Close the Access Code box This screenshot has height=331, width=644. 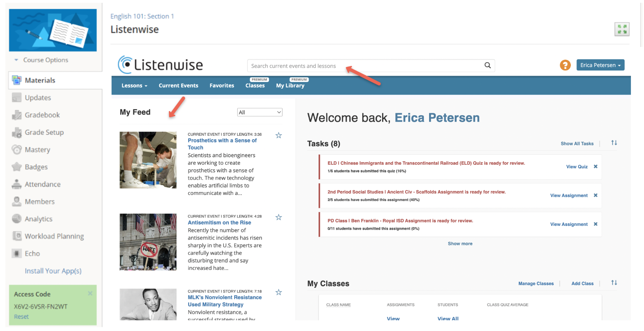pos(90,293)
